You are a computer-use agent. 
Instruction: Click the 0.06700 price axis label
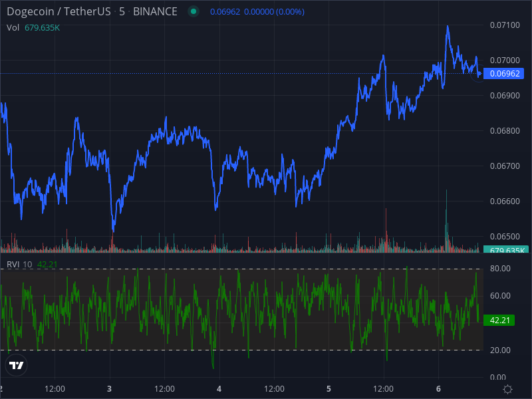(505, 166)
